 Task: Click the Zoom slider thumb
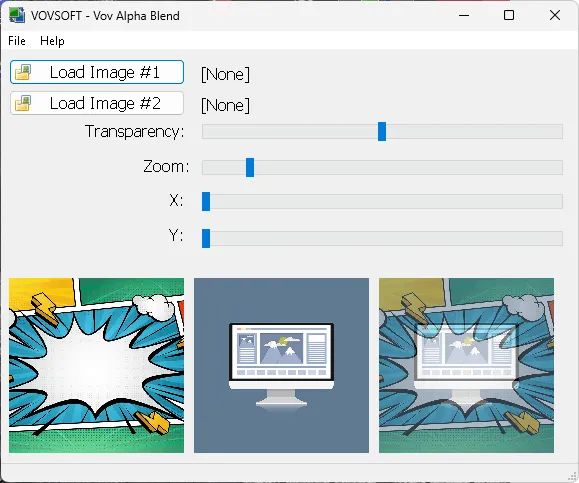(x=250, y=167)
